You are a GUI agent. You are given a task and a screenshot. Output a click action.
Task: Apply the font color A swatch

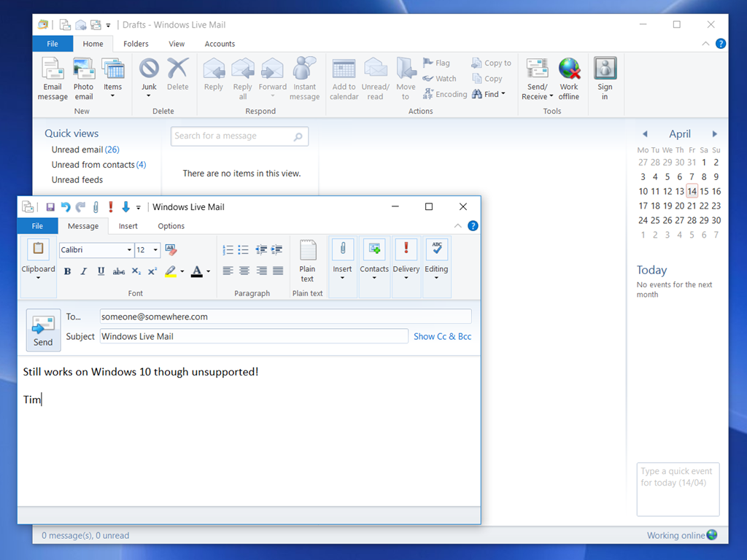pyautogui.click(x=197, y=271)
